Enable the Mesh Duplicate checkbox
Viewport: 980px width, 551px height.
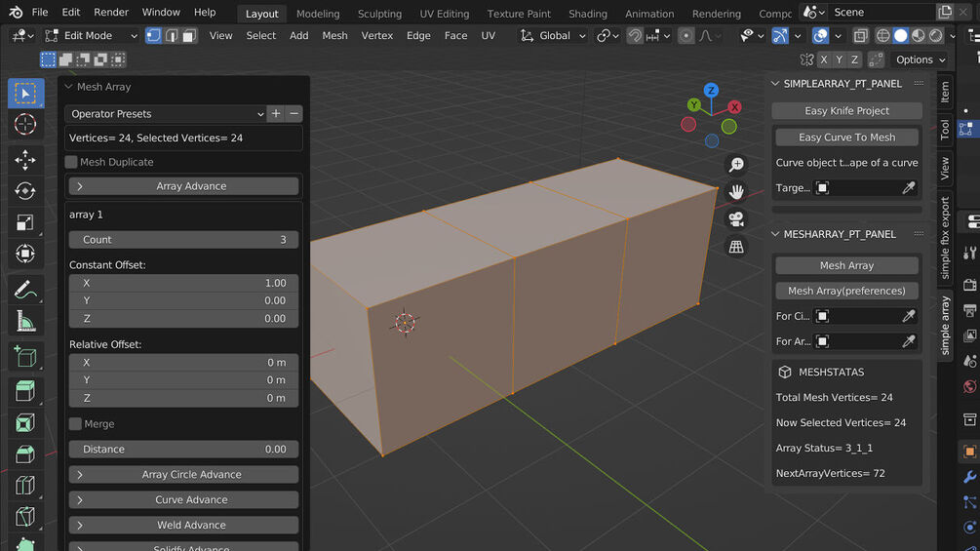[x=71, y=162]
